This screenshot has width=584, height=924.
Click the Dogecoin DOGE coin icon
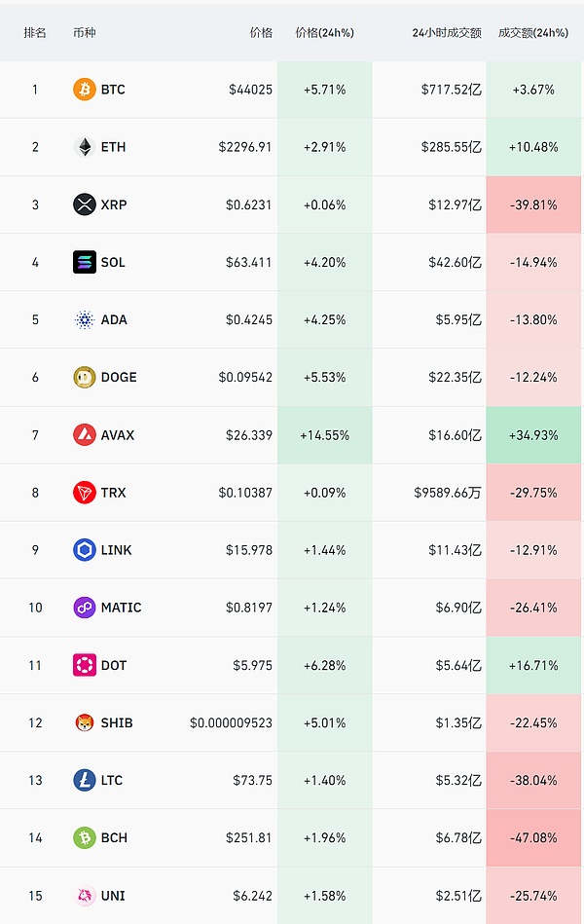click(x=85, y=377)
